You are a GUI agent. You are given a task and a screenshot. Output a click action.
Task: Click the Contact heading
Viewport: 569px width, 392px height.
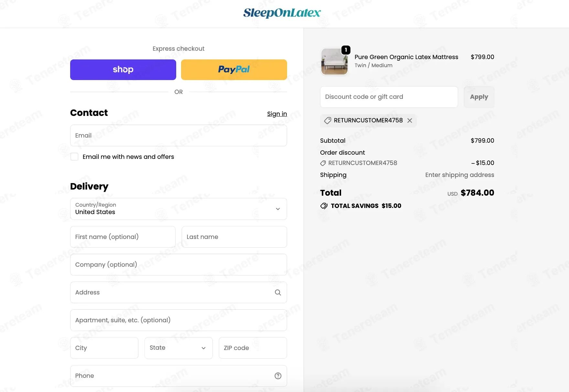(x=89, y=113)
